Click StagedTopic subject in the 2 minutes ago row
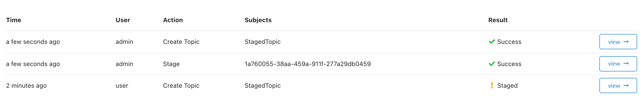This screenshot has height=102, width=644. (262, 86)
